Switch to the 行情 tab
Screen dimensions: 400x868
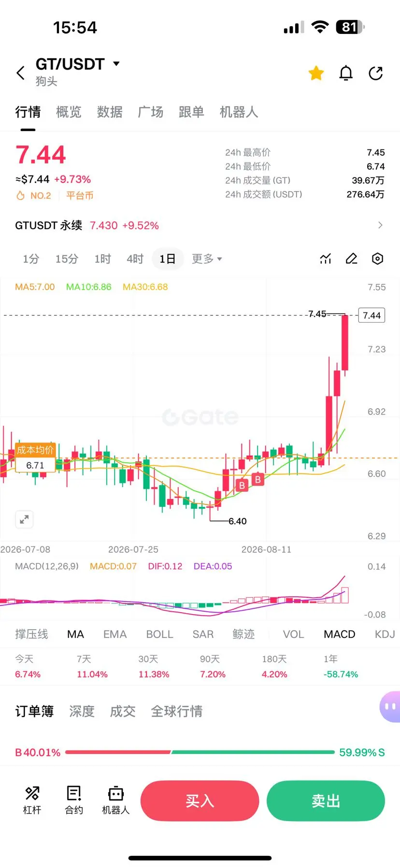tap(28, 112)
